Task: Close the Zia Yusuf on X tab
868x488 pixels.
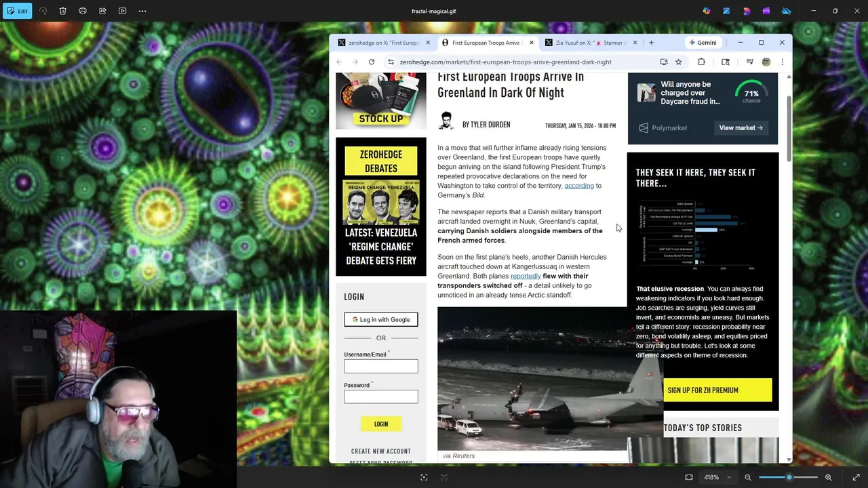Action: (x=635, y=43)
